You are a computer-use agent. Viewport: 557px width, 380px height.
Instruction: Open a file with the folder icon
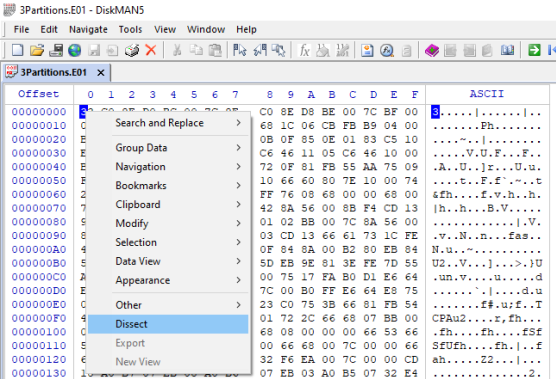pos(37,50)
